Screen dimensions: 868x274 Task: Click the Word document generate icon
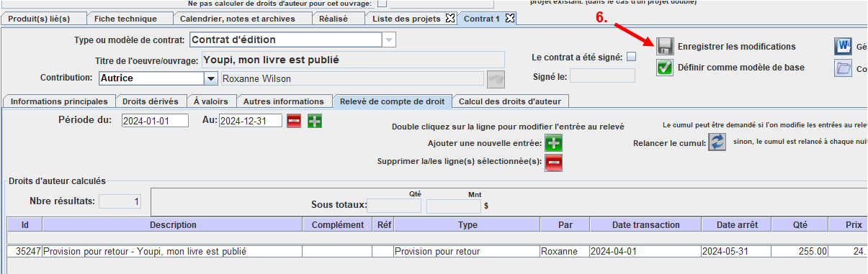pyautogui.click(x=842, y=47)
